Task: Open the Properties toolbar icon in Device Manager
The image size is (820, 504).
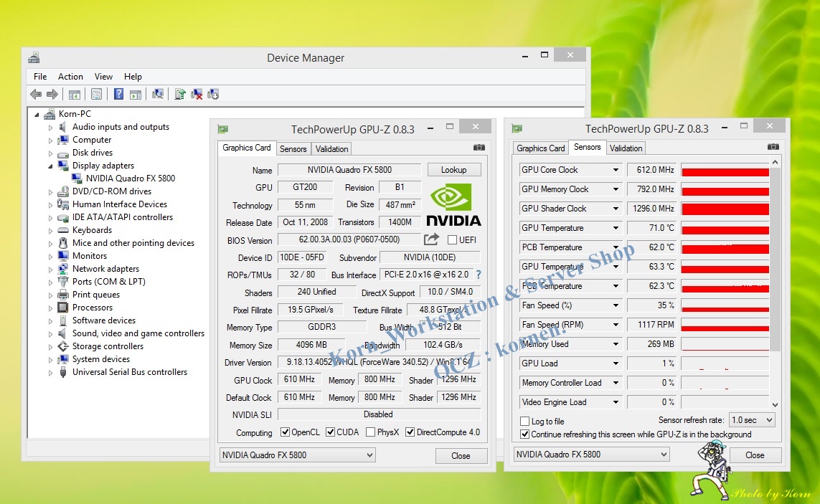Action: 96,94
